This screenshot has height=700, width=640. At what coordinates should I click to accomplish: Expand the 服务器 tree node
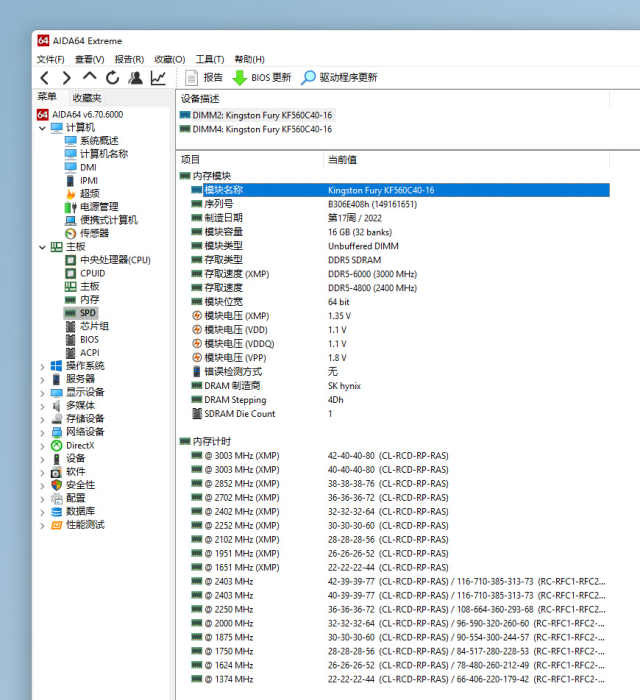click(x=42, y=380)
